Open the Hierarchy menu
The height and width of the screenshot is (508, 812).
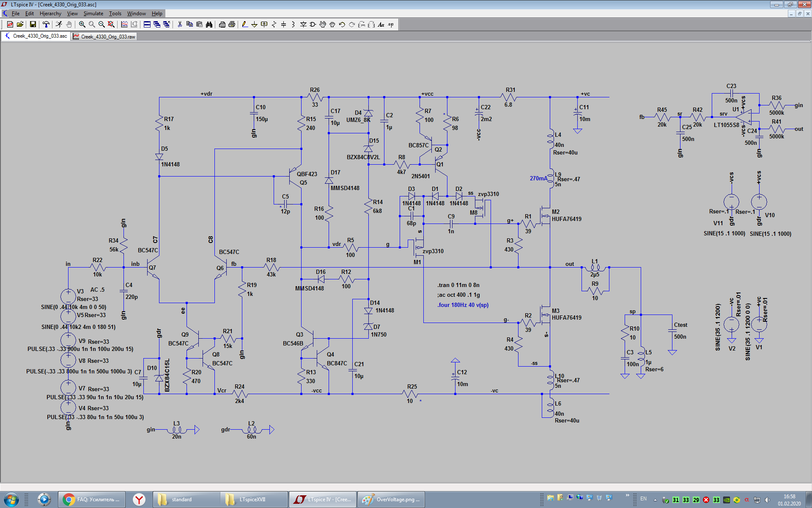click(50, 14)
